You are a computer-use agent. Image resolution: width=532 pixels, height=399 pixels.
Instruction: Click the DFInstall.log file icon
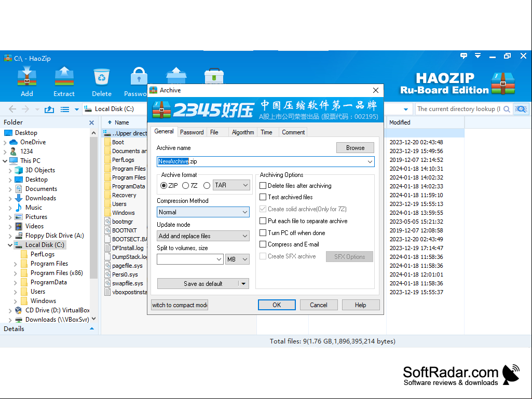[x=107, y=248]
